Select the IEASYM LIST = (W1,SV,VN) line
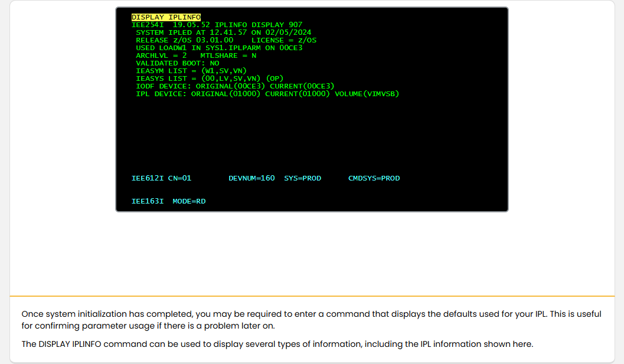This screenshot has width=624, height=364. [x=191, y=71]
